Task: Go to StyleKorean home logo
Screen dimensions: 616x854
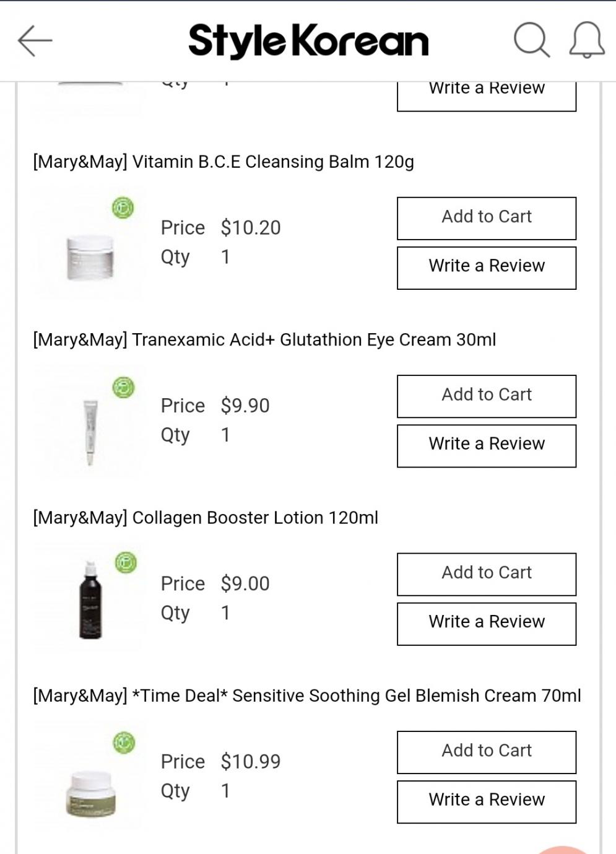Action: click(308, 41)
